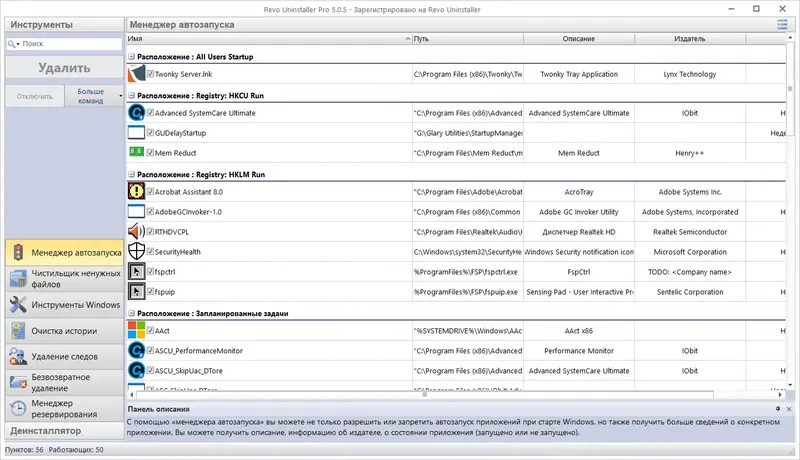Collapse the All Users Startup group

click(132, 57)
